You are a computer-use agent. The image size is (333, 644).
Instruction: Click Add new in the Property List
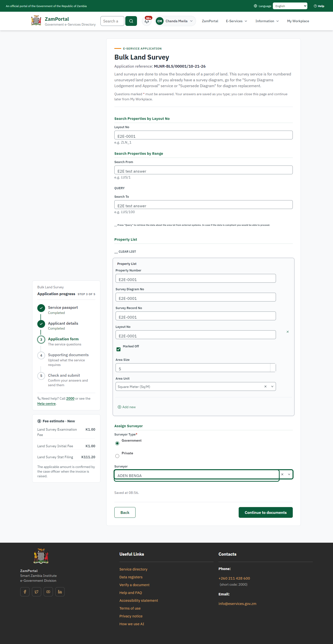(127, 407)
